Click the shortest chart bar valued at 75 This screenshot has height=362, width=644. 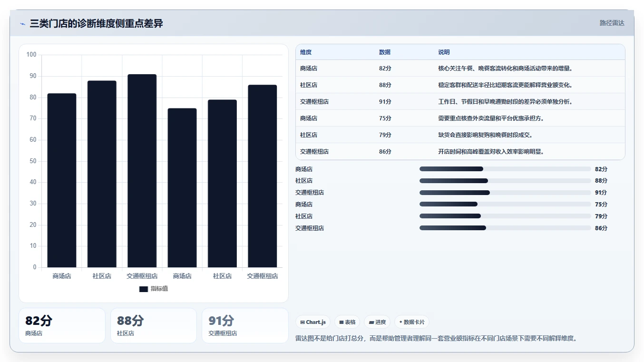click(x=182, y=188)
